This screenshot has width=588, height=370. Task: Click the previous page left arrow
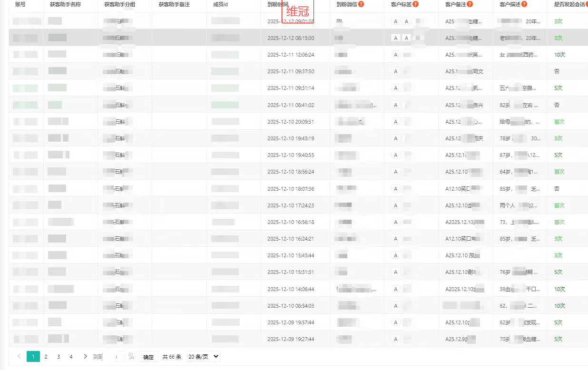19,357
